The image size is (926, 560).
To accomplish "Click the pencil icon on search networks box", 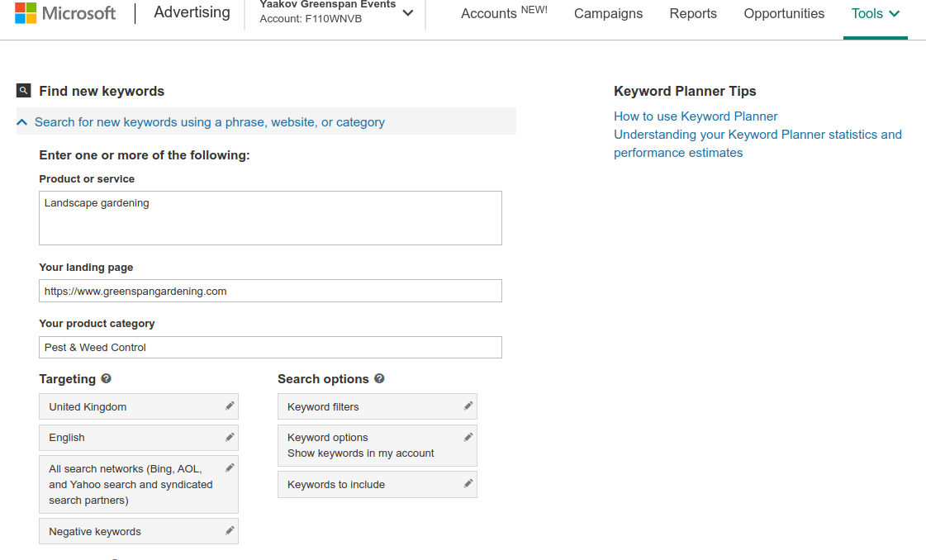I will 230,467.
